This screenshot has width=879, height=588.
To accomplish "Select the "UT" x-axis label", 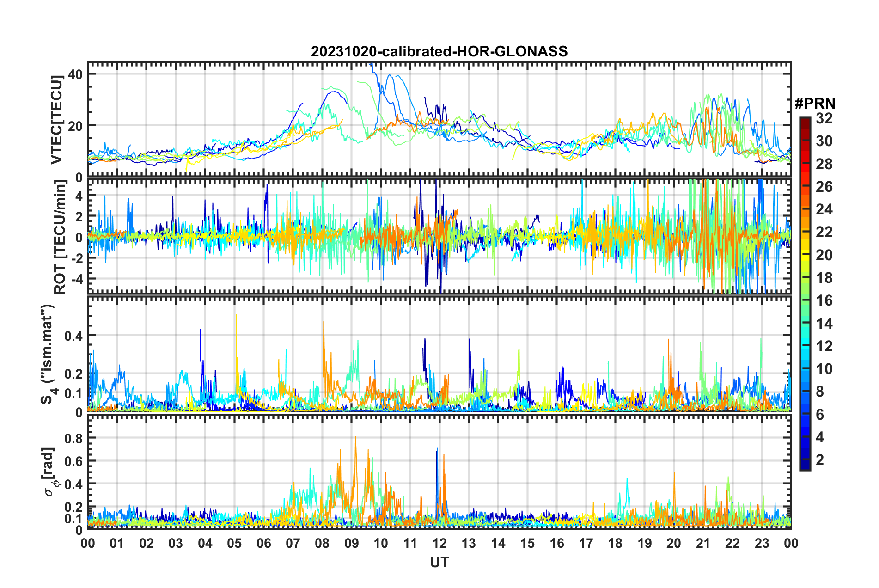I will (439, 562).
